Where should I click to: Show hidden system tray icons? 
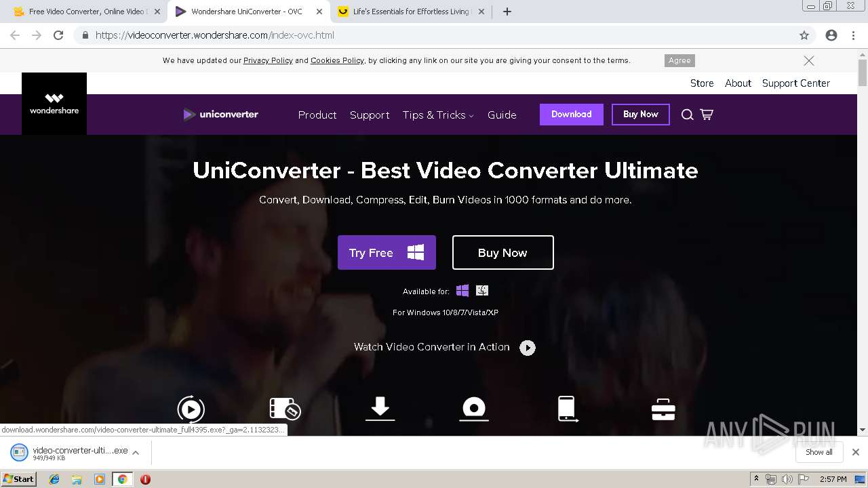tap(756, 479)
